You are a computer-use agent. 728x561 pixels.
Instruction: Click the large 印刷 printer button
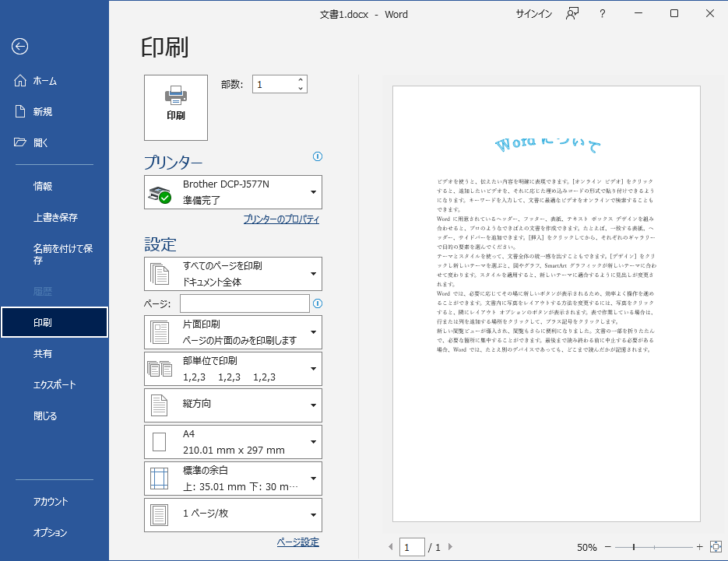coord(176,108)
